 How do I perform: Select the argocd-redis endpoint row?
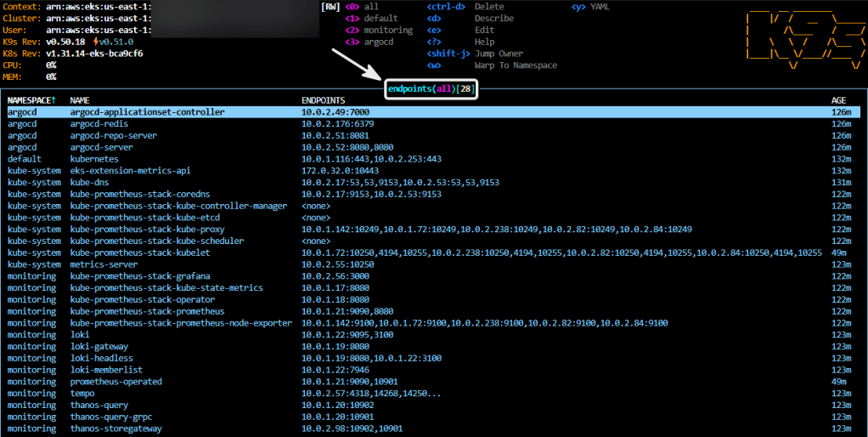[433, 123]
